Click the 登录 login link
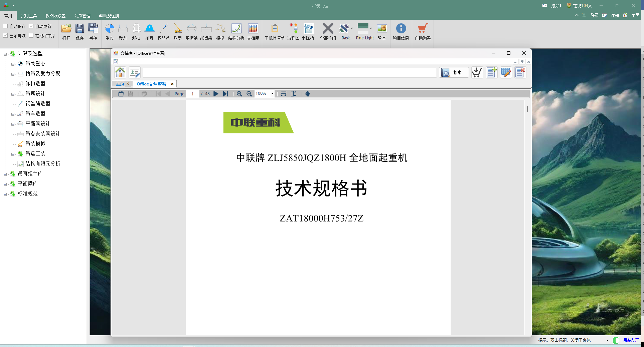Viewport: 644px width, 347px height. 595,15
